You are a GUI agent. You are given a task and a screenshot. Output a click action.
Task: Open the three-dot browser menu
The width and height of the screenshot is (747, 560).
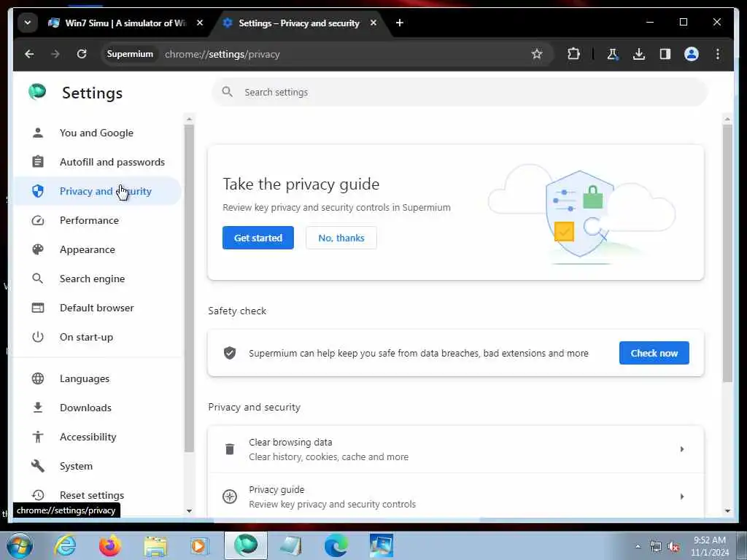click(718, 54)
